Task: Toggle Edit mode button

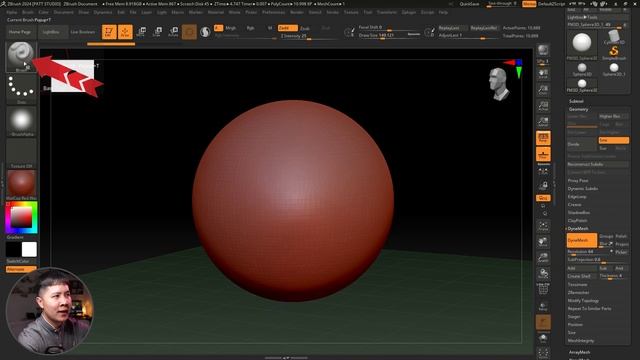Action: point(109,31)
